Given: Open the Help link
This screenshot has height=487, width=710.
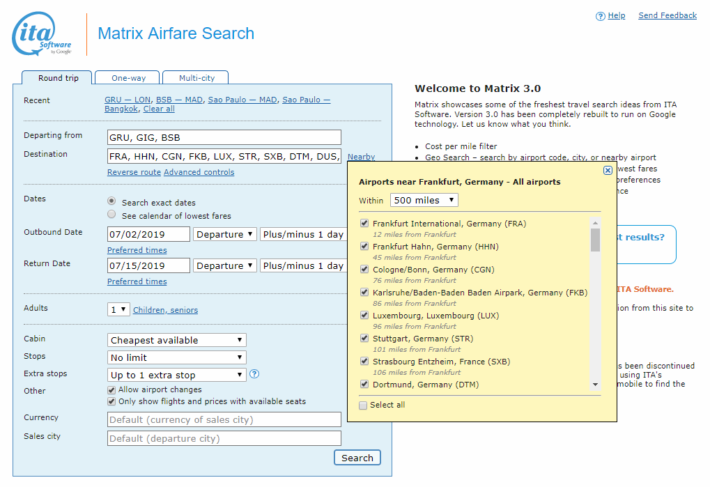Looking at the screenshot, I should click(x=616, y=16).
